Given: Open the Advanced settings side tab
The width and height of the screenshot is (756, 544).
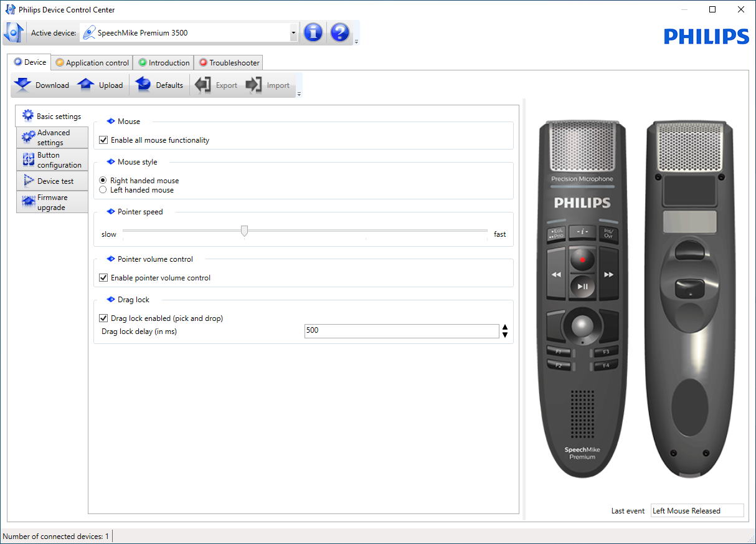Looking at the screenshot, I should [52, 138].
